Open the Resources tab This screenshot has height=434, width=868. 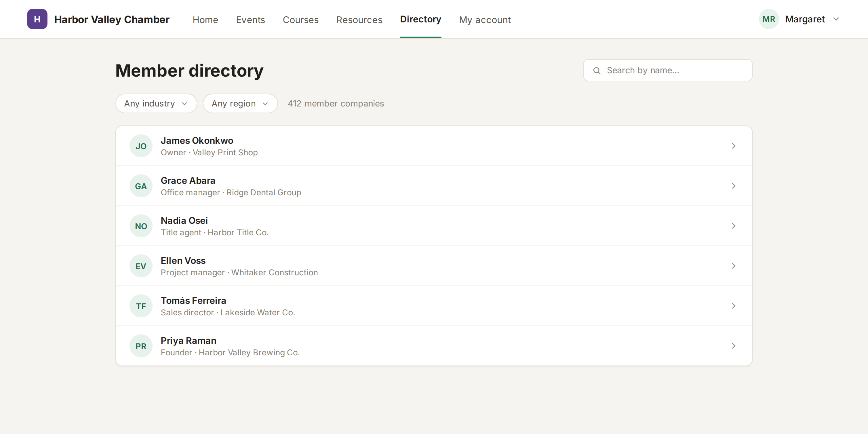(359, 20)
